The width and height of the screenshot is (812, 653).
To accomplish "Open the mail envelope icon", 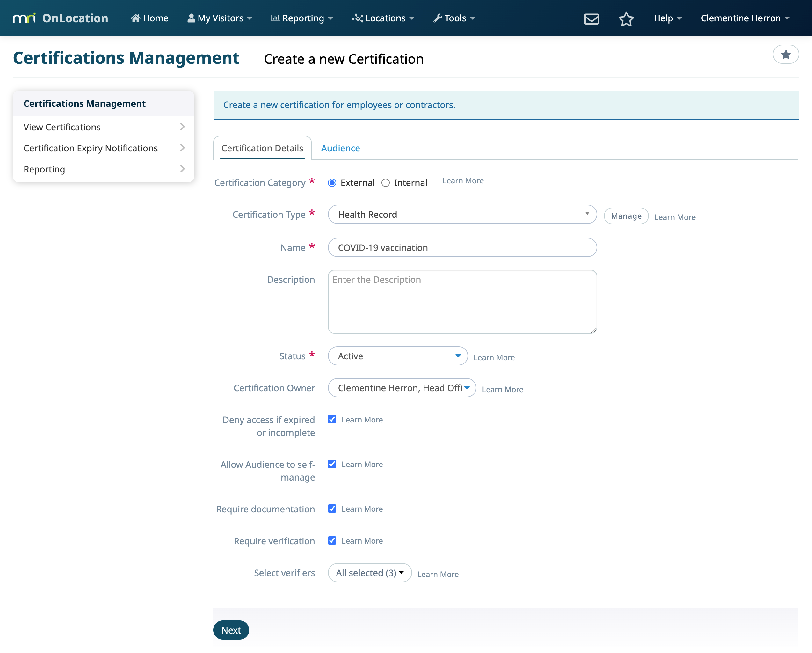I will (591, 18).
